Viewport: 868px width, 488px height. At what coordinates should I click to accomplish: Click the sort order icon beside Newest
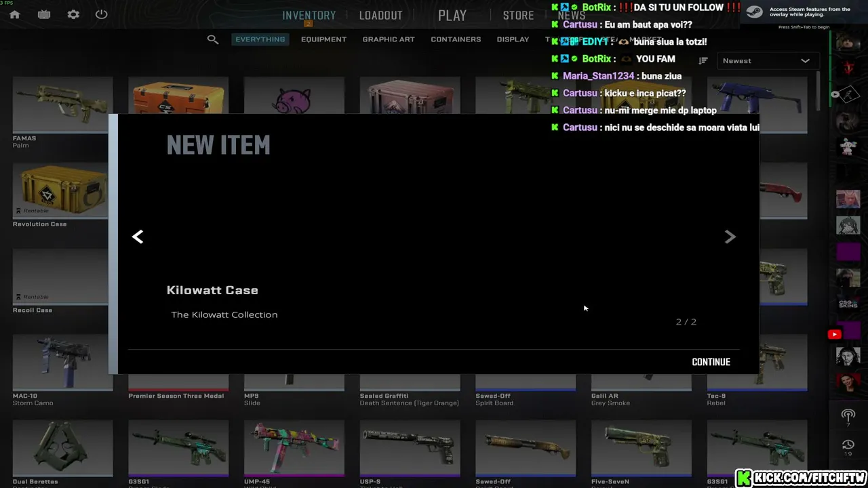703,61
